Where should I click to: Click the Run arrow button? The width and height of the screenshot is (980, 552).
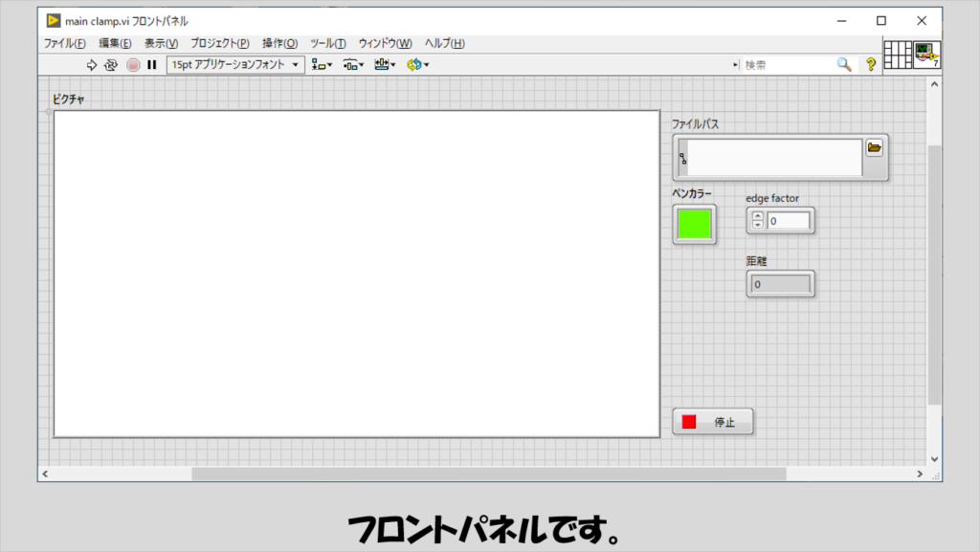92,65
